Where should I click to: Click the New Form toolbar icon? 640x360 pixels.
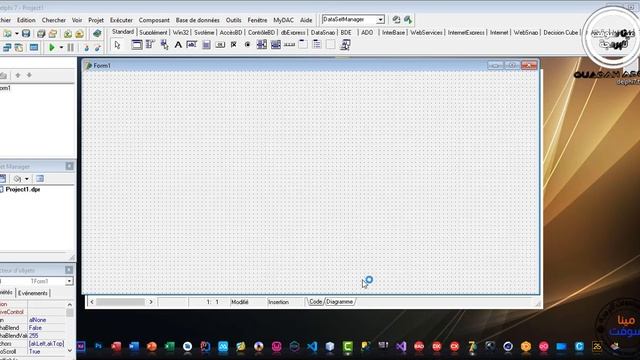click(x=34, y=48)
